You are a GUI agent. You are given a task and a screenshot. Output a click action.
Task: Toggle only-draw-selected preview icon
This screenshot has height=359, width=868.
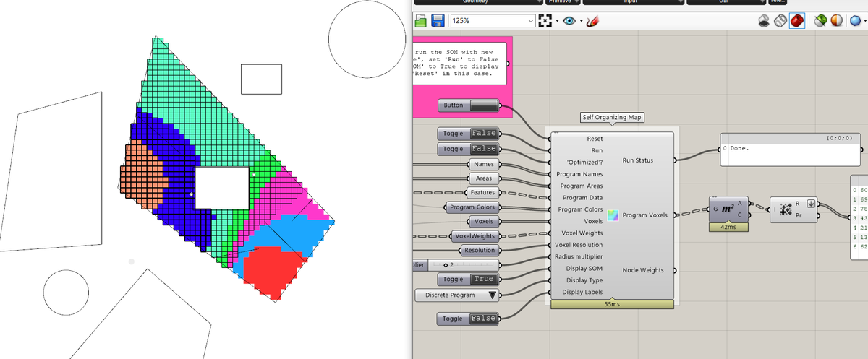820,21
